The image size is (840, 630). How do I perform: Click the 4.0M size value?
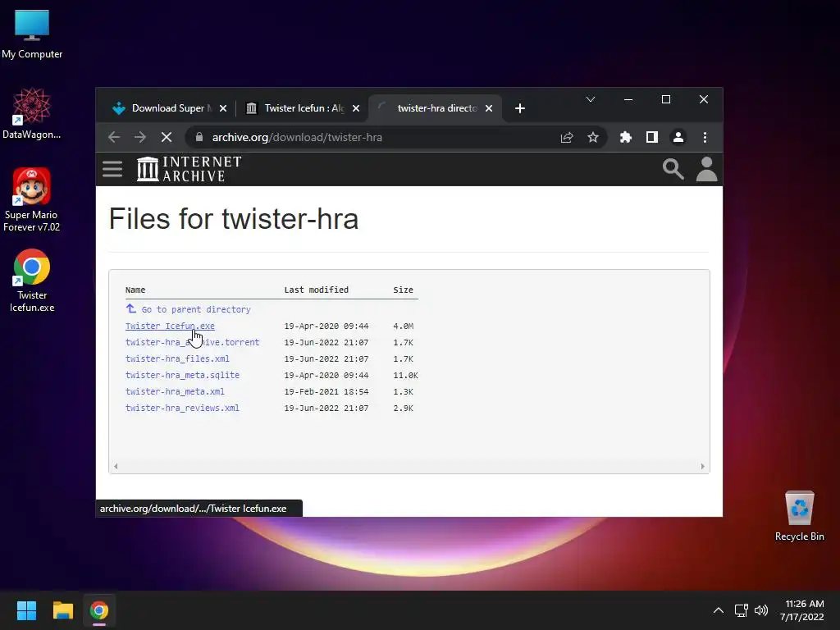tap(403, 326)
